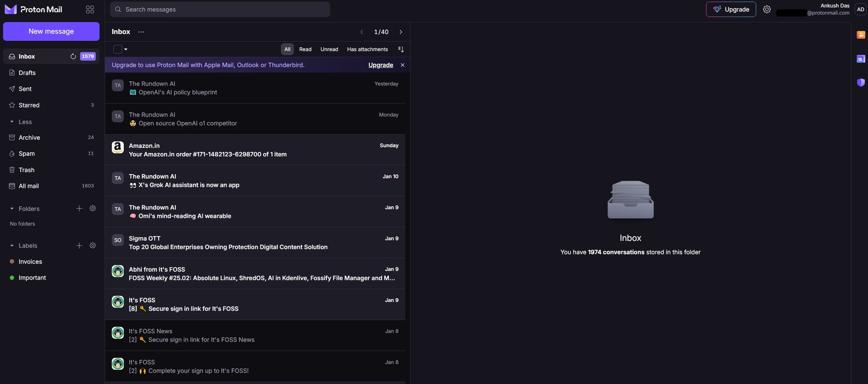The height and width of the screenshot is (384, 868).
Task: Click TA avatar of OpenAI's policy blueprint email
Action: point(118,85)
